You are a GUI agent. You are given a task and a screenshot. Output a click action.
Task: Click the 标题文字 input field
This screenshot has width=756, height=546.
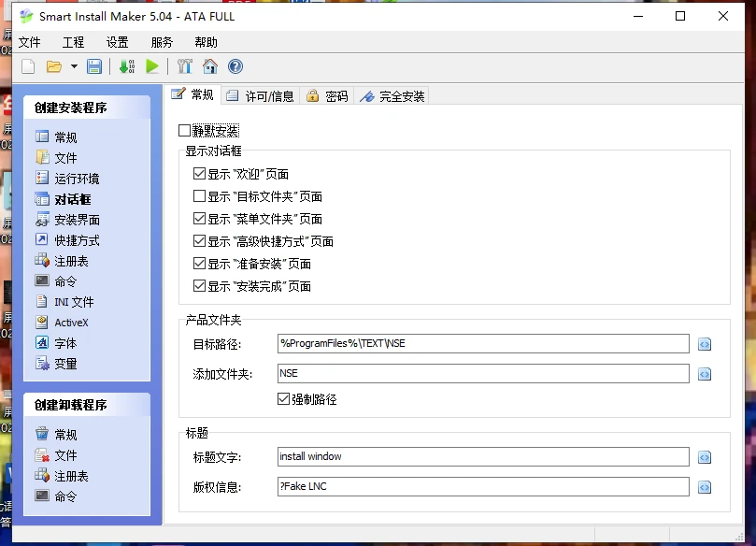coord(482,457)
